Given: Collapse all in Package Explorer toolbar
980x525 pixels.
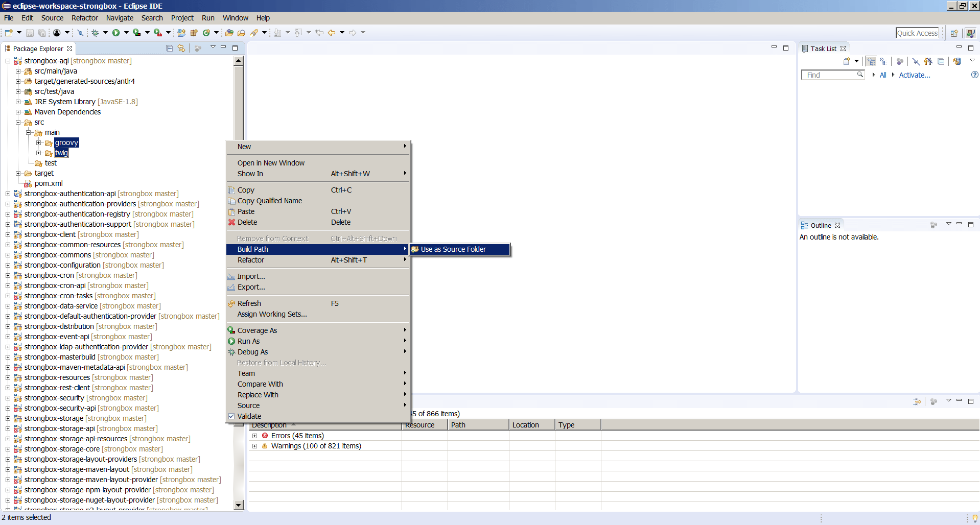Looking at the screenshot, I should tap(169, 48).
